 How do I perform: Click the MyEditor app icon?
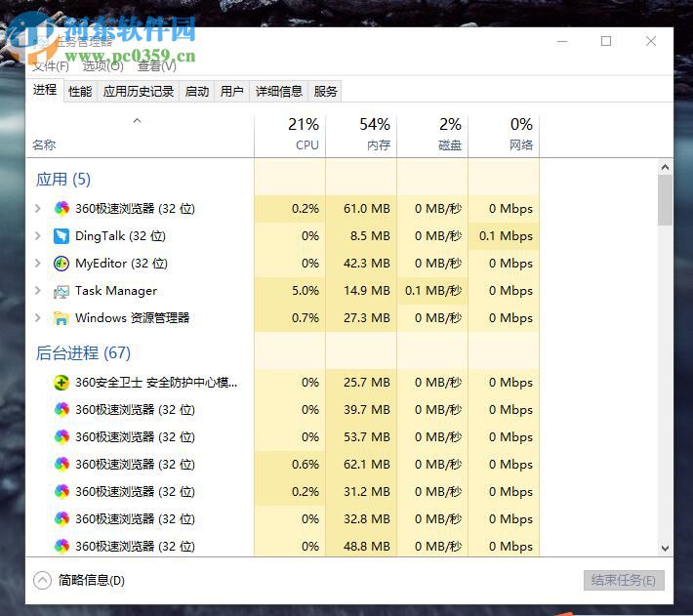61,264
